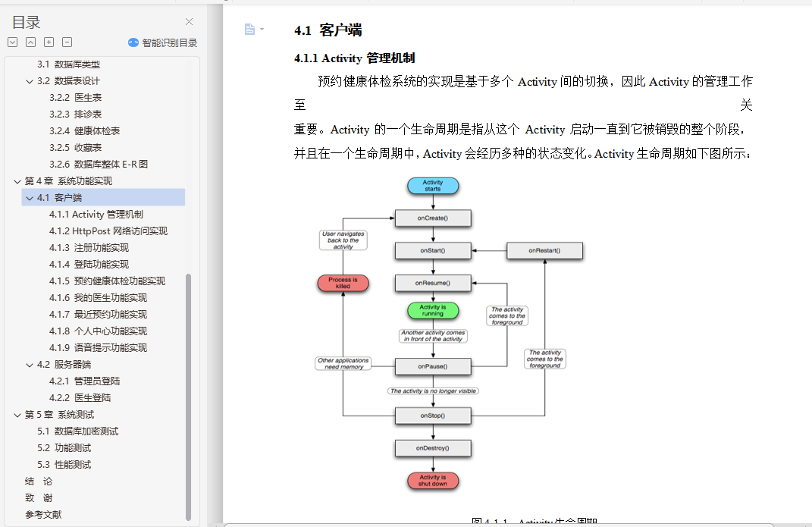This screenshot has height=527, width=812.
Task: Select 4.2.1 管理员登陆 entry
Action: pos(84,381)
